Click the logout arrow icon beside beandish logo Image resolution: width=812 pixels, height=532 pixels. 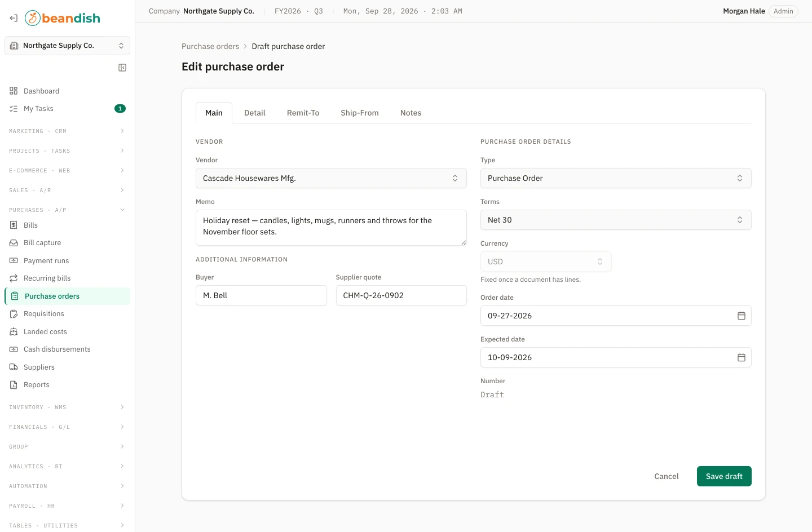[14, 18]
